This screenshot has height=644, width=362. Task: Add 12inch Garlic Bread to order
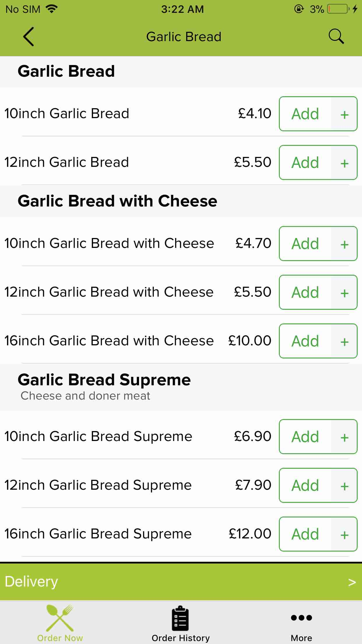(305, 162)
